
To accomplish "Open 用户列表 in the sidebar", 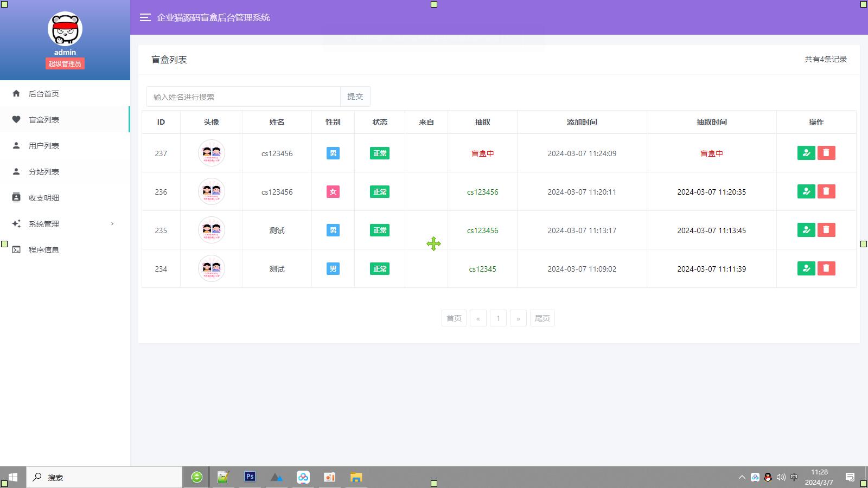I will tap(44, 146).
